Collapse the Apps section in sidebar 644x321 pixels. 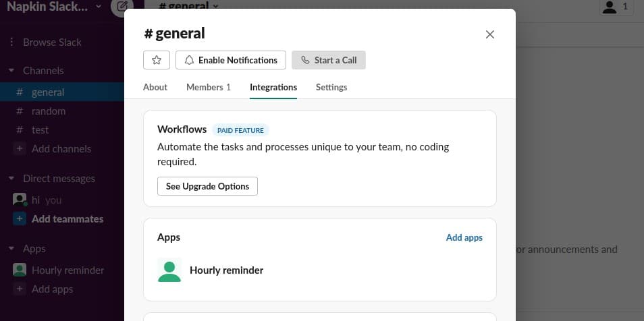11,249
